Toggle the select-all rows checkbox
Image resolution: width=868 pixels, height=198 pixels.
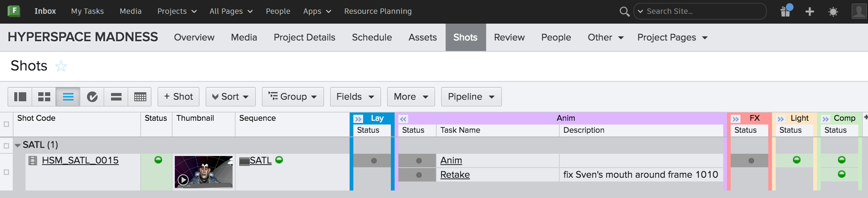point(6,124)
